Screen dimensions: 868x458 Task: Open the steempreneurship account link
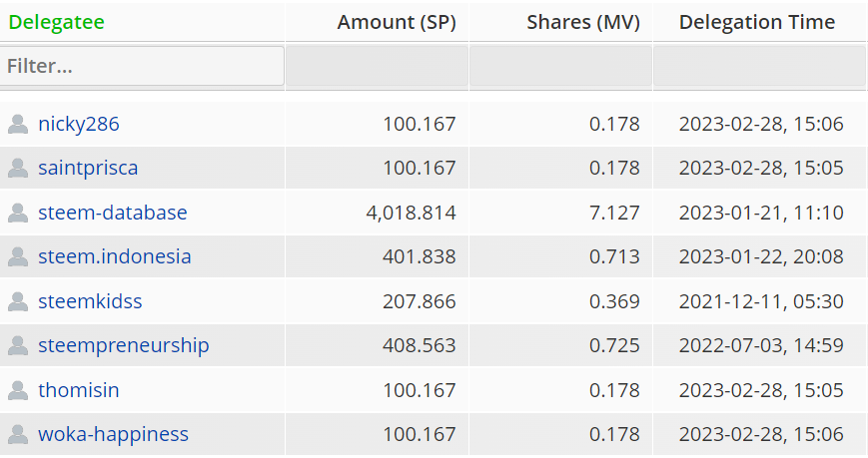[x=124, y=345]
